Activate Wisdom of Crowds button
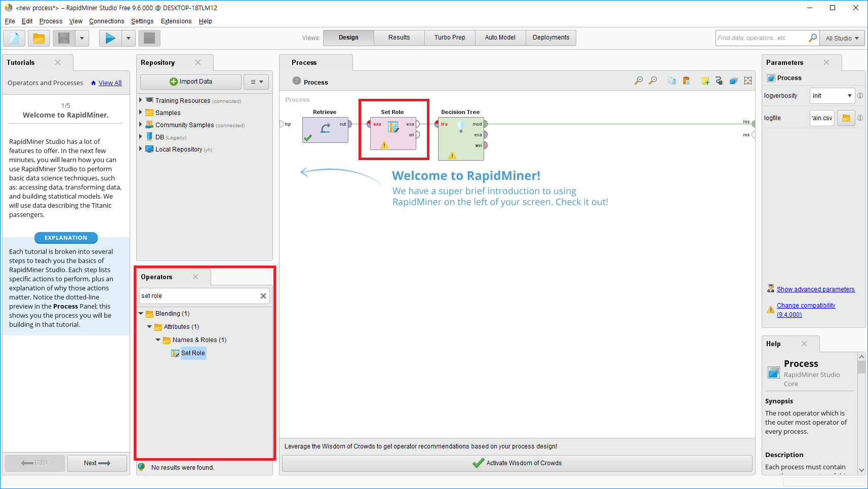Image resolution: width=868 pixels, height=489 pixels. tap(517, 463)
